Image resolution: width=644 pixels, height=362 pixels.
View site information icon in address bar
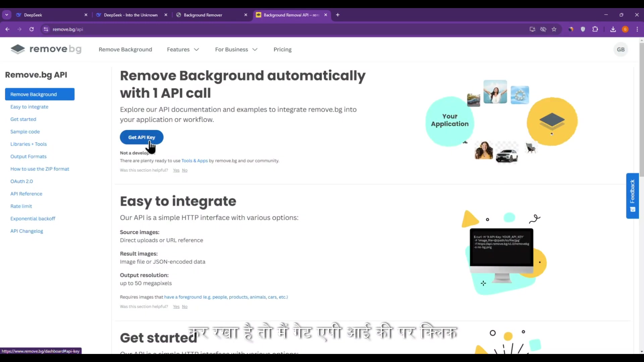(x=46, y=29)
